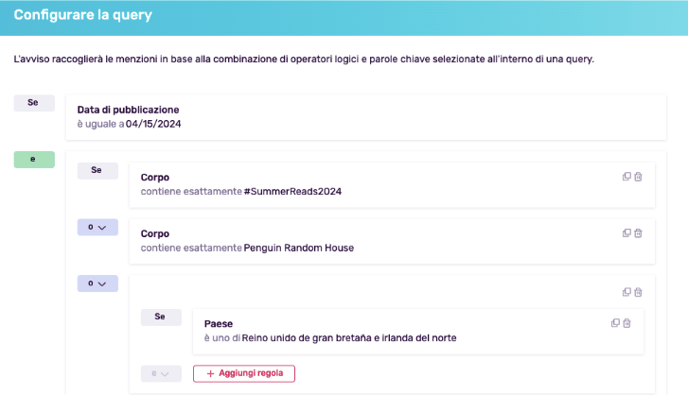Viewport: 688px width, 395px height.
Task: Click the date value 04/15/2024
Action: tap(153, 124)
